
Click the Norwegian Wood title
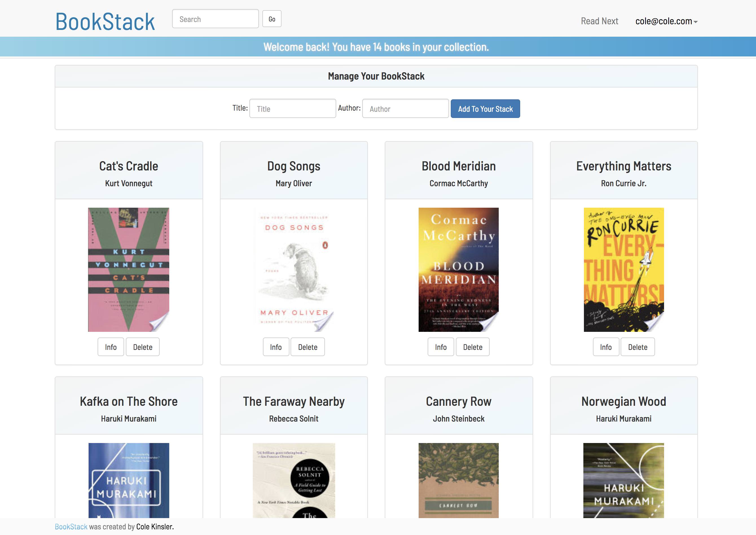(624, 401)
